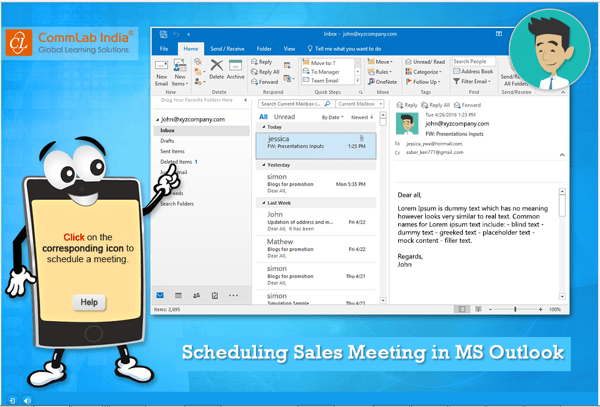Click the speaker audio icon at bottom left
This screenshot has height=407, width=600.
point(27,400)
